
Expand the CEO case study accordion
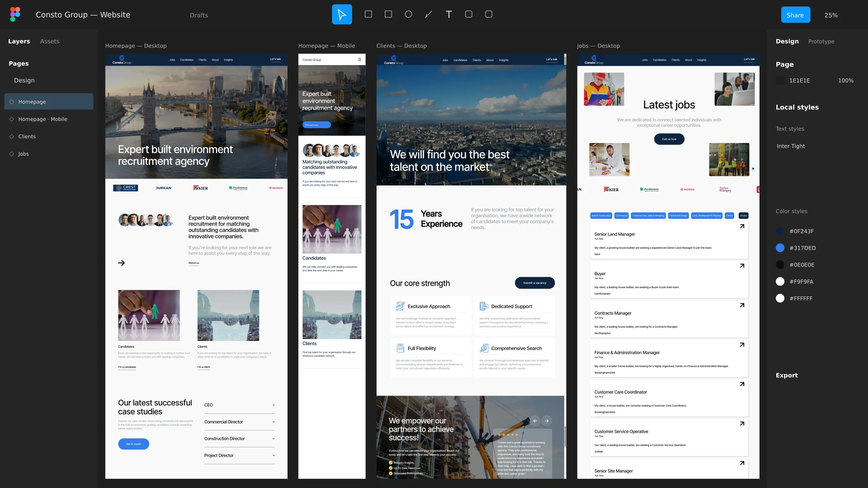pyautogui.click(x=239, y=405)
